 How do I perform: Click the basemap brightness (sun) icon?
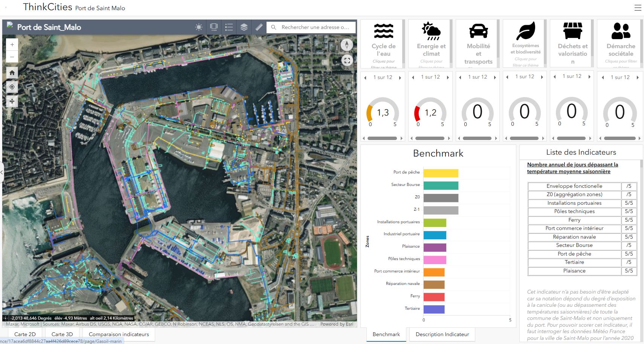(198, 27)
